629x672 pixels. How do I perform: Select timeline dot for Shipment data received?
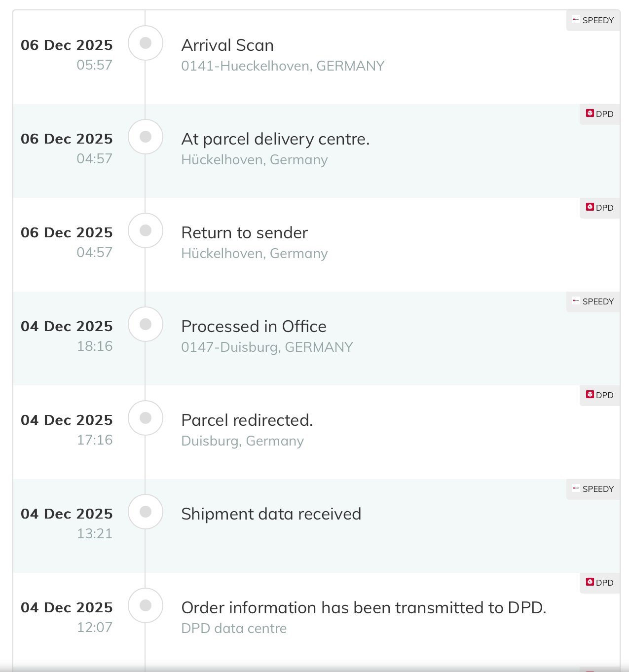point(146,512)
